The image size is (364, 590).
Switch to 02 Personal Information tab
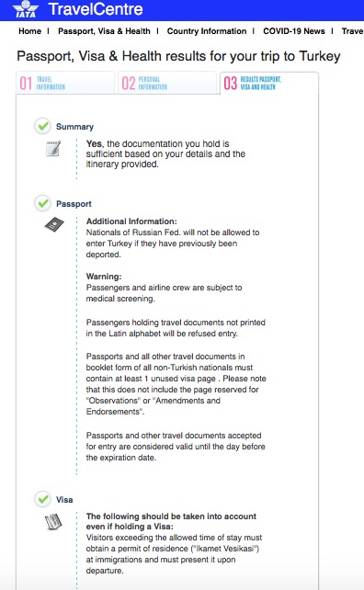point(167,83)
